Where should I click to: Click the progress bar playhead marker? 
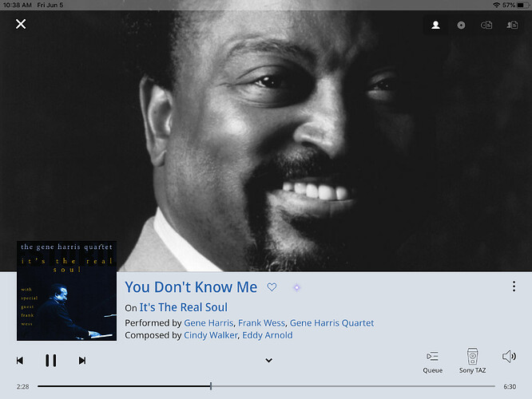(211, 386)
